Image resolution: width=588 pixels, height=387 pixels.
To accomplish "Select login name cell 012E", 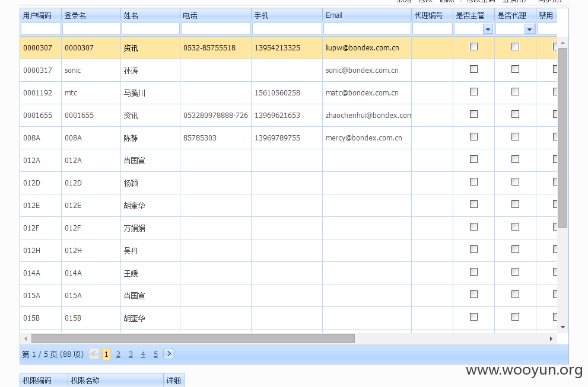I will 91,205.
